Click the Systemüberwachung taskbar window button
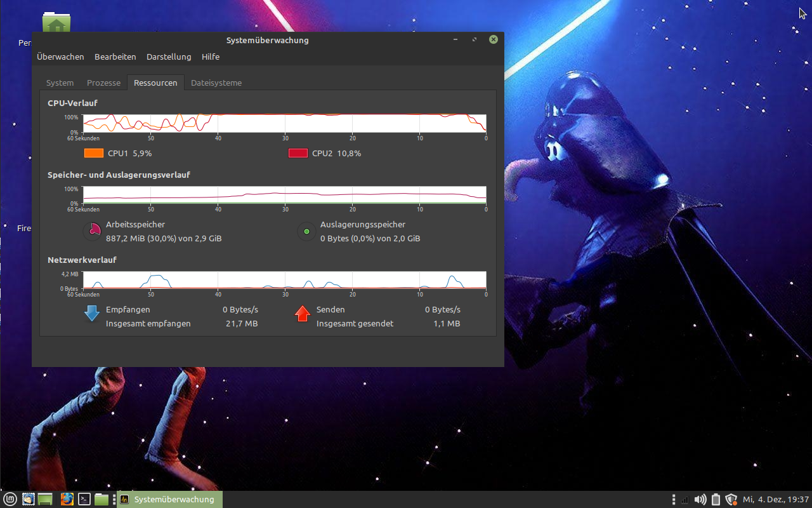This screenshot has height=508, width=812. pyautogui.click(x=170, y=500)
